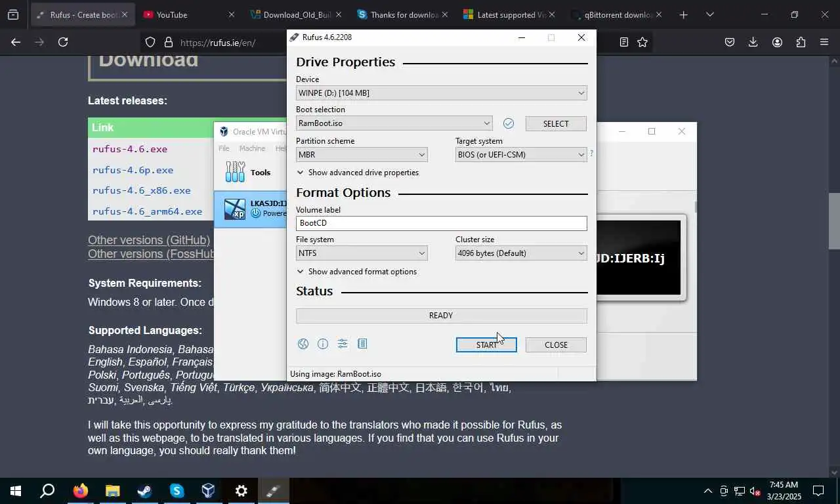Click the site shield tracking protection icon
This screenshot has width=840, height=504.
click(x=150, y=42)
